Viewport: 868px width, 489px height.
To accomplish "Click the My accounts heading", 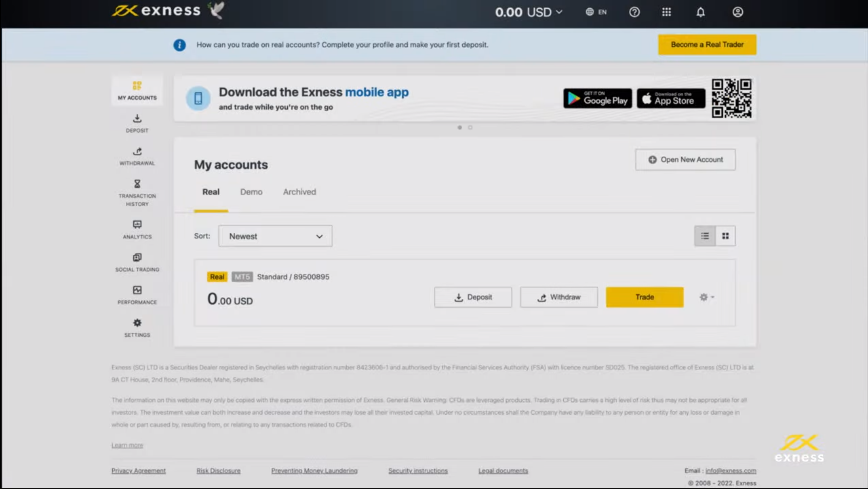I will [231, 164].
